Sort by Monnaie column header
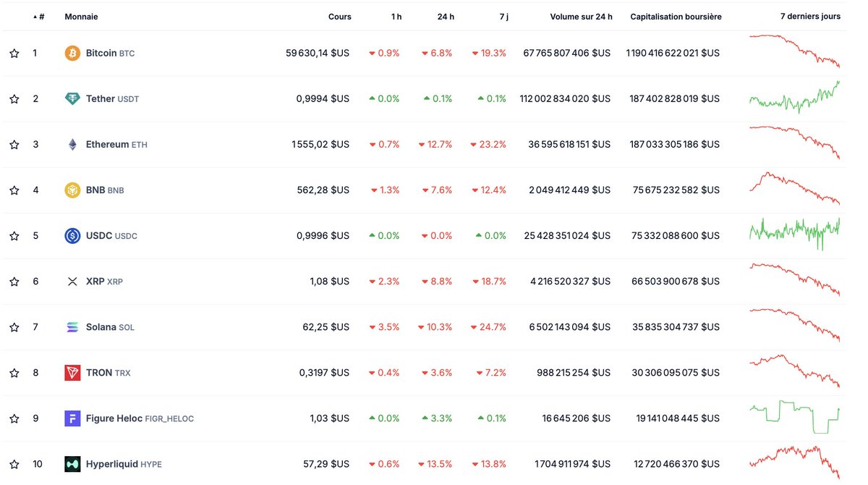This screenshot has width=868, height=485. pyautogui.click(x=81, y=17)
